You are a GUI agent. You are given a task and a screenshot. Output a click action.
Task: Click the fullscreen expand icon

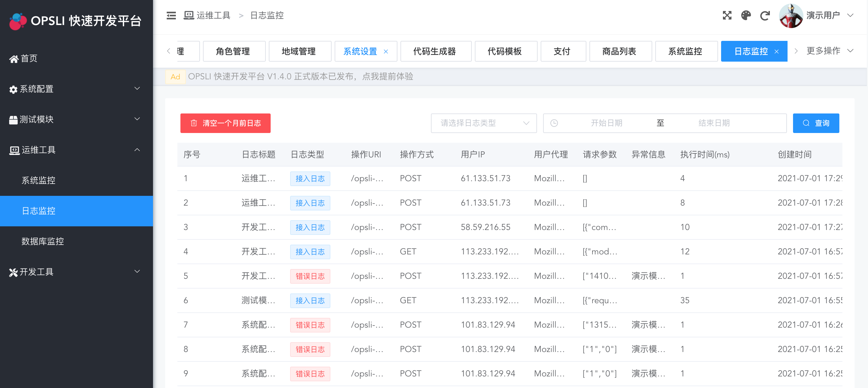click(x=727, y=16)
